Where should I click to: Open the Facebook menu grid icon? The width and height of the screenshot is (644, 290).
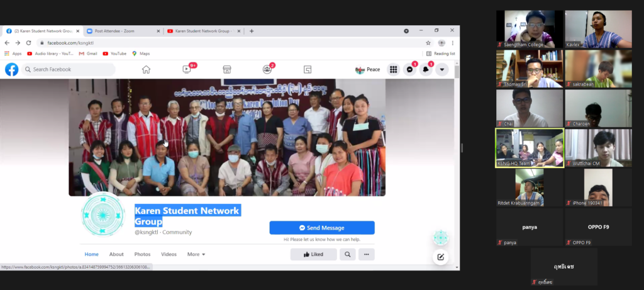click(394, 69)
